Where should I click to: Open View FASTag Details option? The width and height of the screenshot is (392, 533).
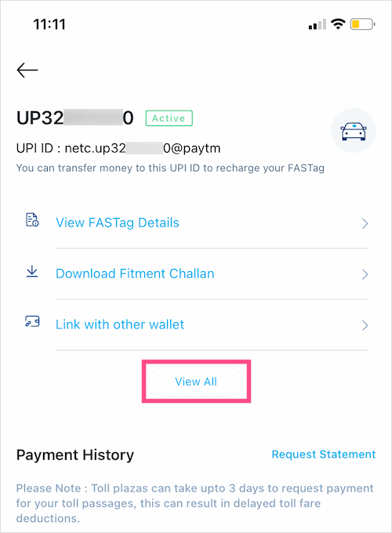[x=118, y=223]
